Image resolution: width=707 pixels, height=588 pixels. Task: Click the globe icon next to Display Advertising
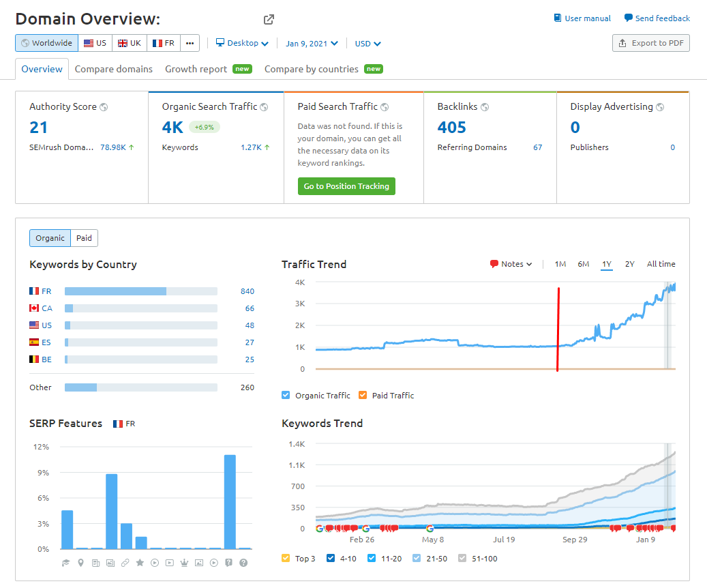pos(660,107)
